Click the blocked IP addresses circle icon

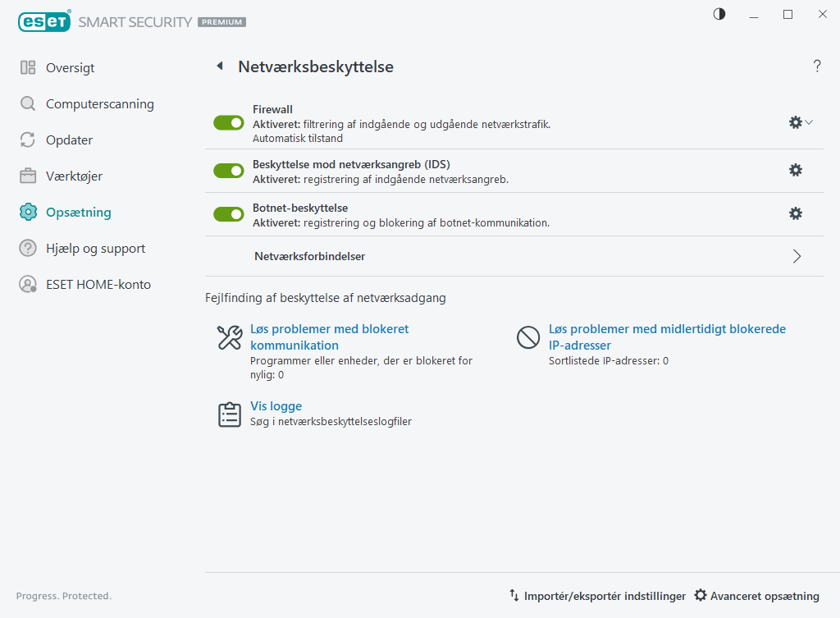[528, 337]
